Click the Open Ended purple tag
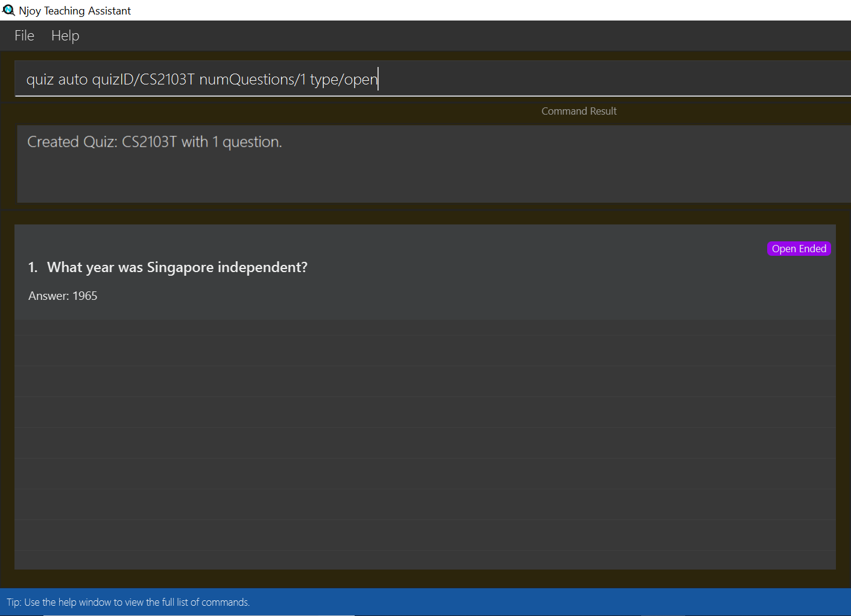Viewport: 851px width, 616px height. [799, 249]
